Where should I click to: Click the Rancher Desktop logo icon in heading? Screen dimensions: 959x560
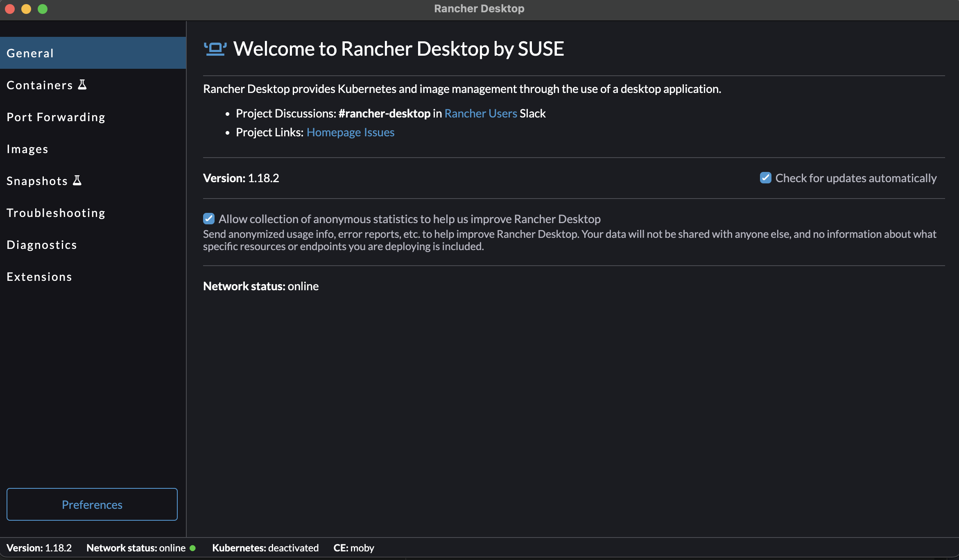pyautogui.click(x=215, y=49)
